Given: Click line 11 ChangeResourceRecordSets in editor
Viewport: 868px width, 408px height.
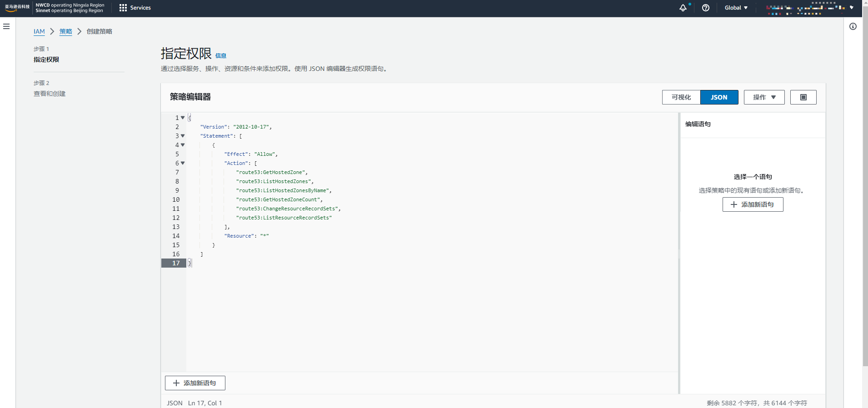Looking at the screenshot, I should pos(288,209).
